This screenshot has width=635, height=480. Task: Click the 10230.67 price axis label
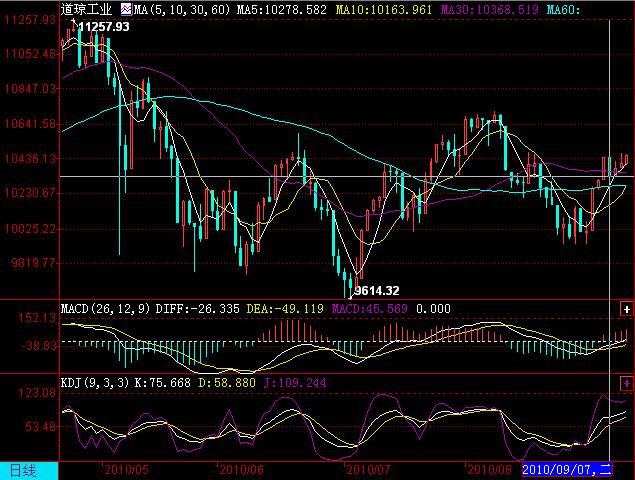click(x=30, y=192)
